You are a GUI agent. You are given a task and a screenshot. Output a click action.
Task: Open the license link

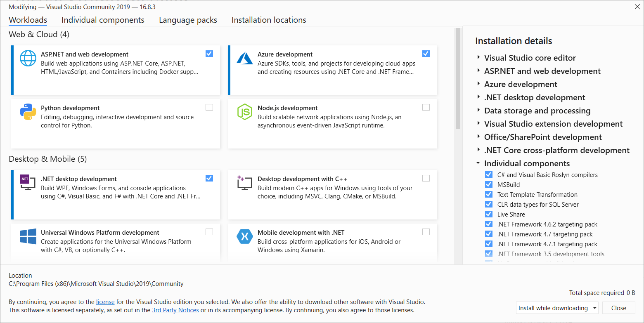tap(105, 302)
